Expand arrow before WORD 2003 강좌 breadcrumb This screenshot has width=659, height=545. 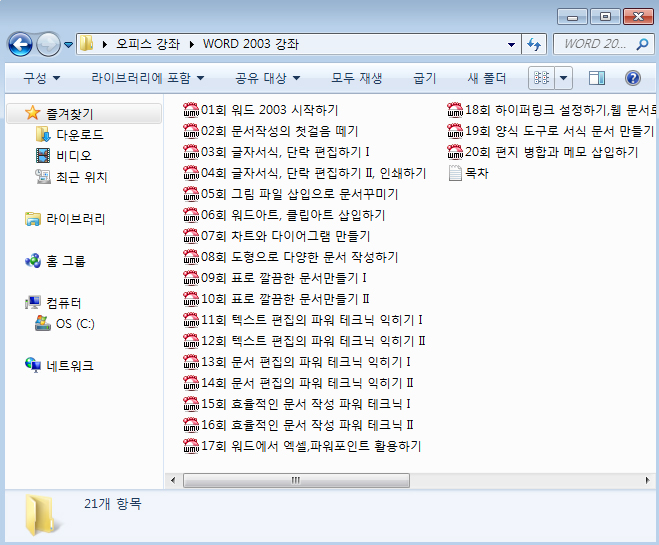click(x=192, y=44)
